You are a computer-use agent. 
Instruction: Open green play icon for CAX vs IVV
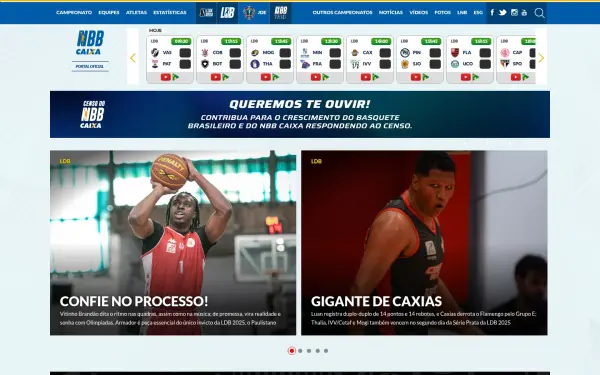[x=376, y=77]
